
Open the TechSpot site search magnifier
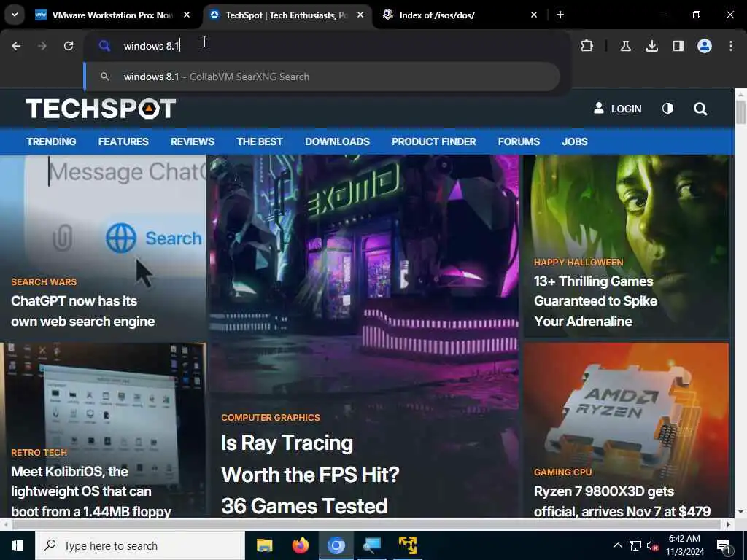coord(700,109)
